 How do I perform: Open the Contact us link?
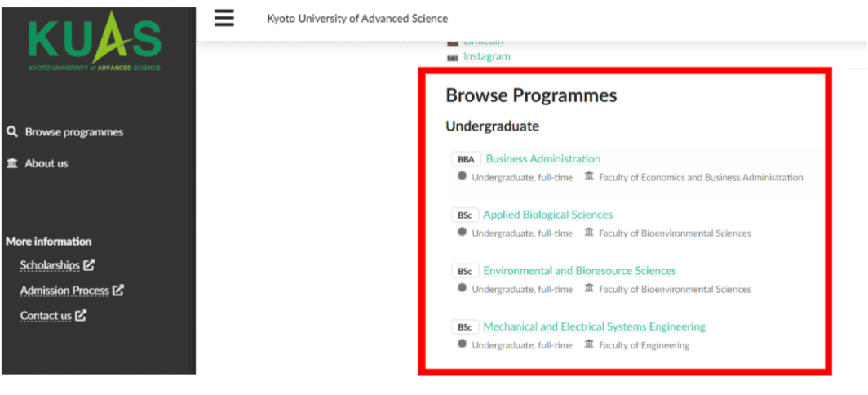46,316
